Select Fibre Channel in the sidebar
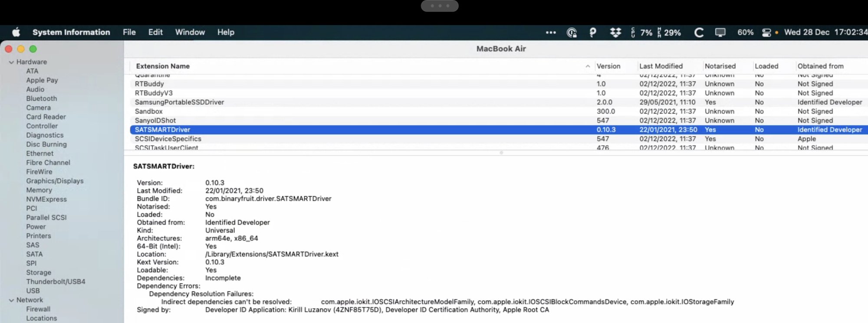This screenshot has height=323, width=868. [48, 163]
